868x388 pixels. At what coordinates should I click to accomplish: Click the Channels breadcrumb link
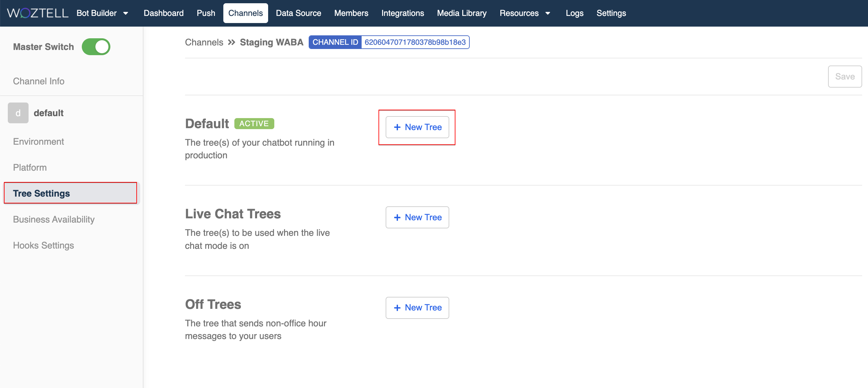(x=204, y=42)
